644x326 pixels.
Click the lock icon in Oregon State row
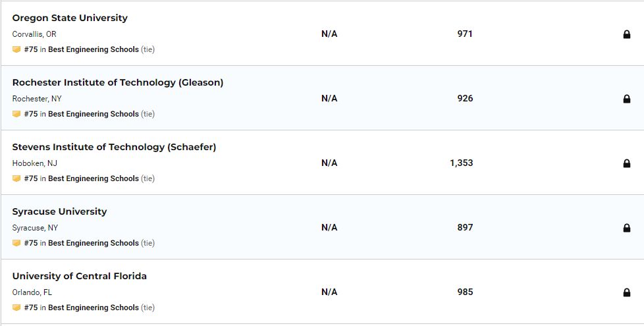(x=626, y=34)
